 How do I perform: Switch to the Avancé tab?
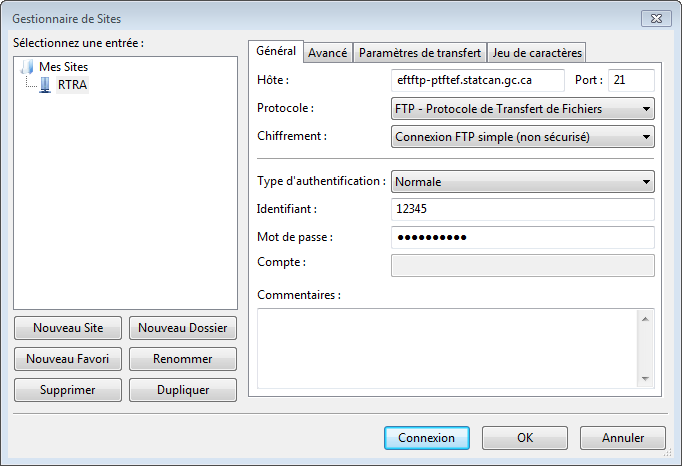pyautogui.click(x=327, y=53)
